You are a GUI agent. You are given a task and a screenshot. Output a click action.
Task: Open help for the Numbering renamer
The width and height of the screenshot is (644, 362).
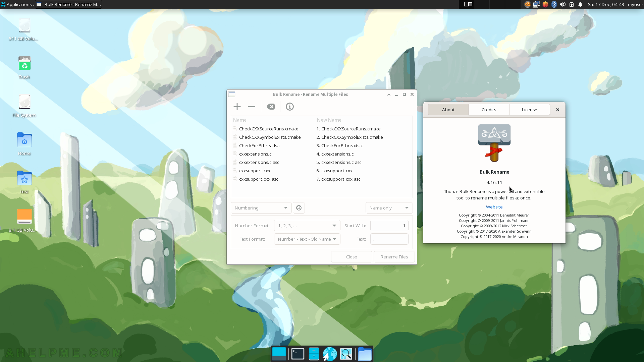pyautogui.click(x=299, y=208)
